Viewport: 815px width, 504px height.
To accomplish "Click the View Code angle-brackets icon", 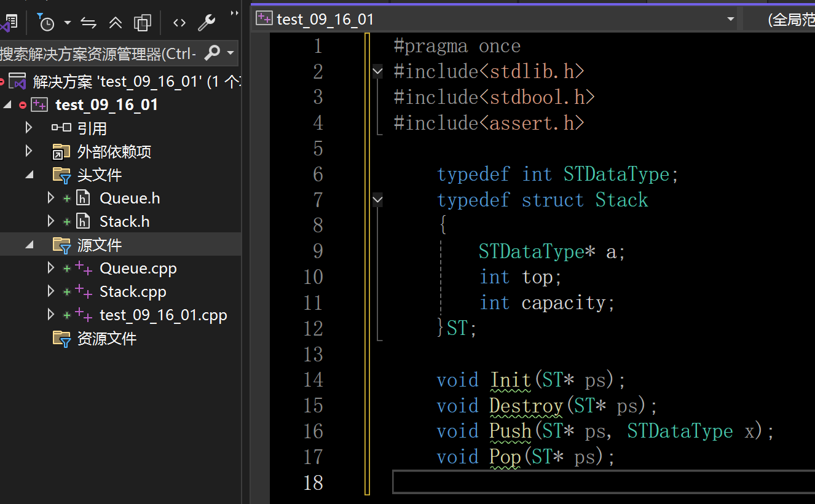I will click(179, 23).
